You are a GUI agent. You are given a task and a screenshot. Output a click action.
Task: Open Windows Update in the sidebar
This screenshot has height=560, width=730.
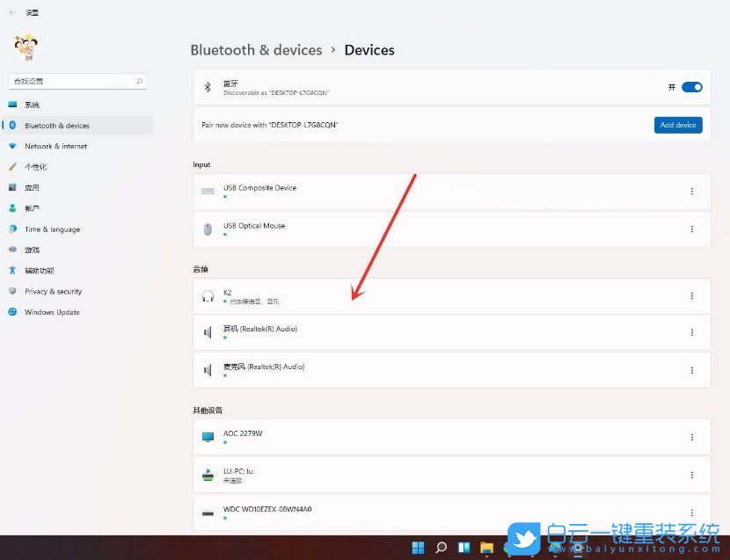click(52, 312)
